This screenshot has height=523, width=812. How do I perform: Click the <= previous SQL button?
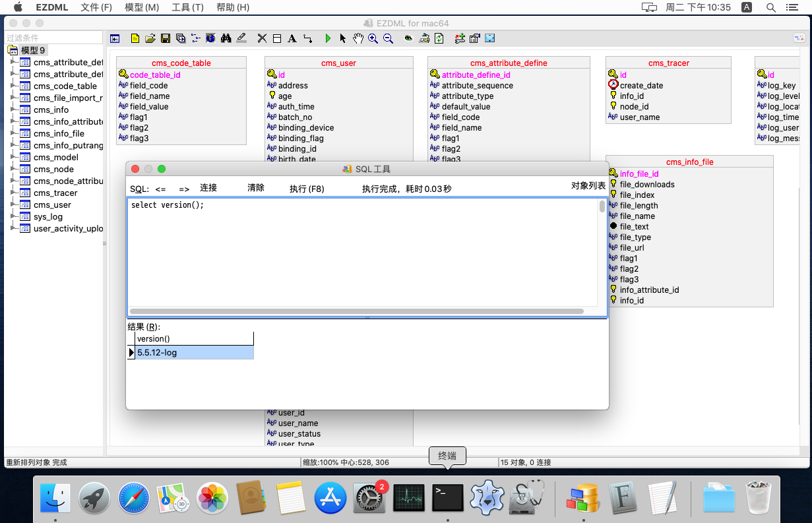tap(160, 189)
